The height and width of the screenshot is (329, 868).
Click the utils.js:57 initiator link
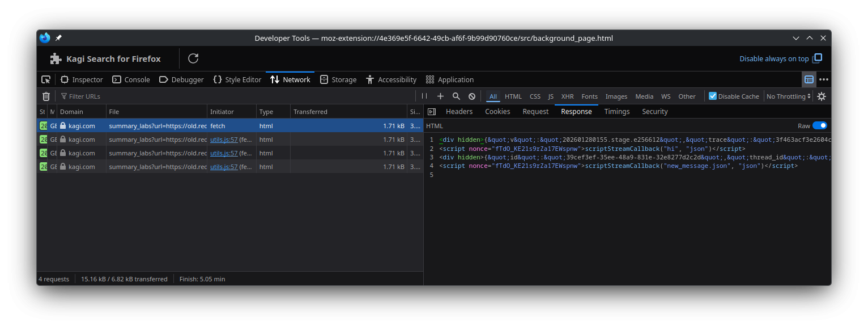click(x=224, y=140)
